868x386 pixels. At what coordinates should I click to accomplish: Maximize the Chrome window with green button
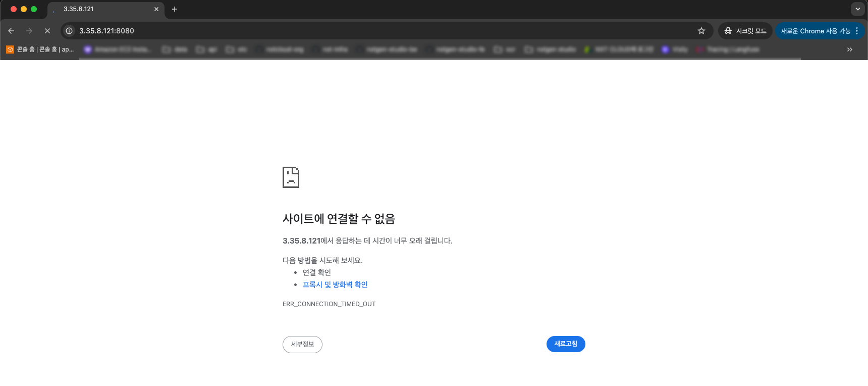coord(34,9)
